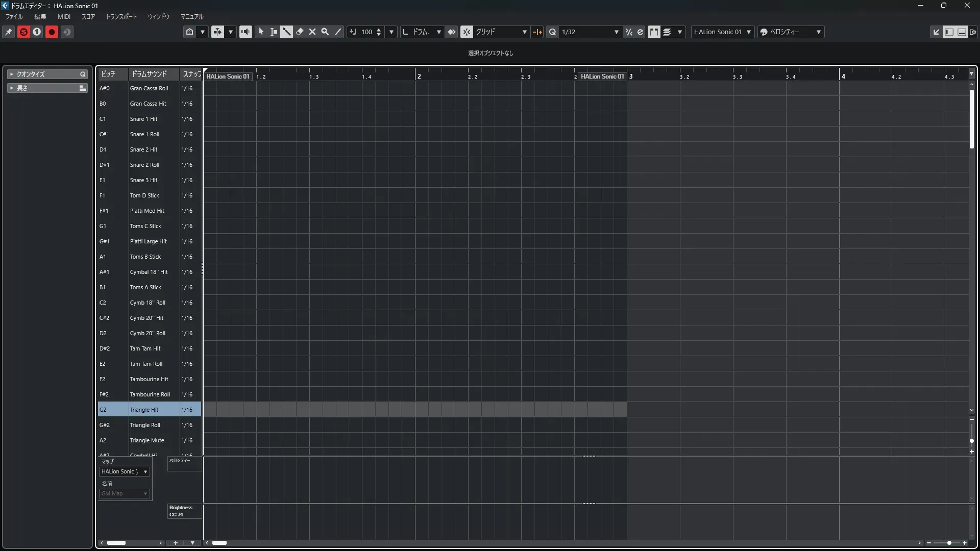This screenshot has height=551, width=980.
Task: Toggle Acoustic Feedback speaker button
Action: 246,32
